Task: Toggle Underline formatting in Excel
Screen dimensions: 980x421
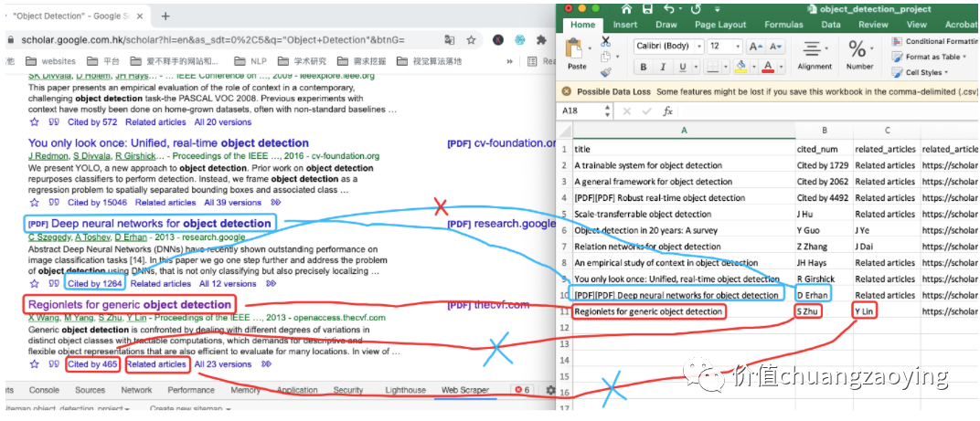Action: [682, 67]
